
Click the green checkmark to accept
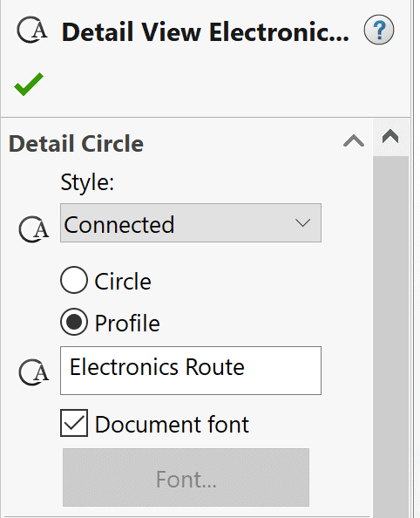click(29, 84)
